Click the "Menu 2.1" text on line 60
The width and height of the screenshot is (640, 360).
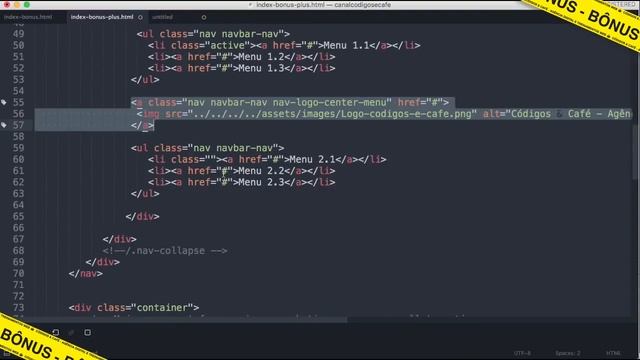pyautogui.click(x=313, y=159)
